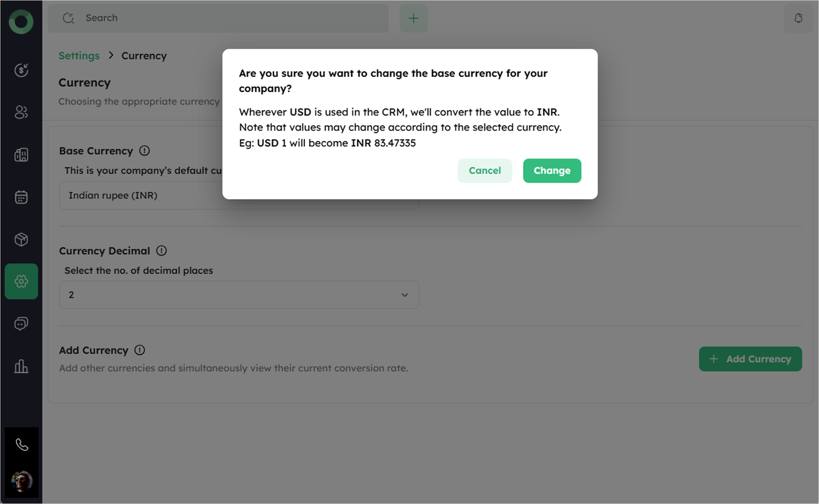Image resolution: width=819 pixels, height=504 pixels.
Task: Open the Companies building icon
Action: [x=21, y=155]
